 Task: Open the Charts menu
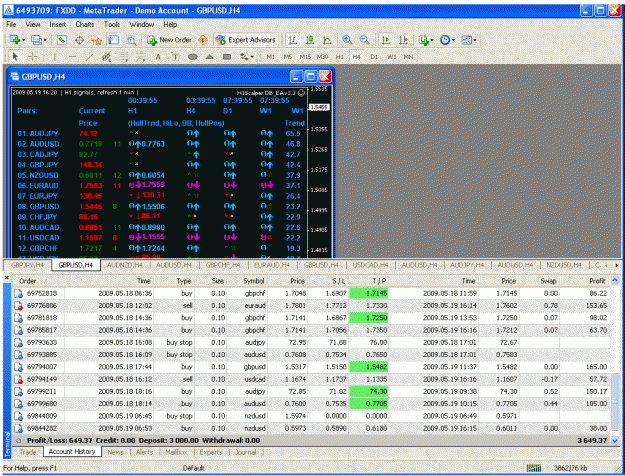pyautogui.click(x=85, y=24)
